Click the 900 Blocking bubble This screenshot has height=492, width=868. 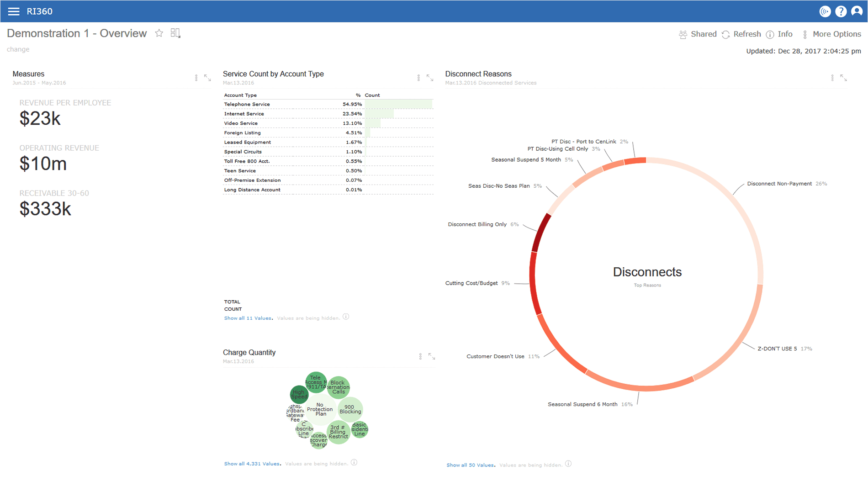(x=350, y=409)
